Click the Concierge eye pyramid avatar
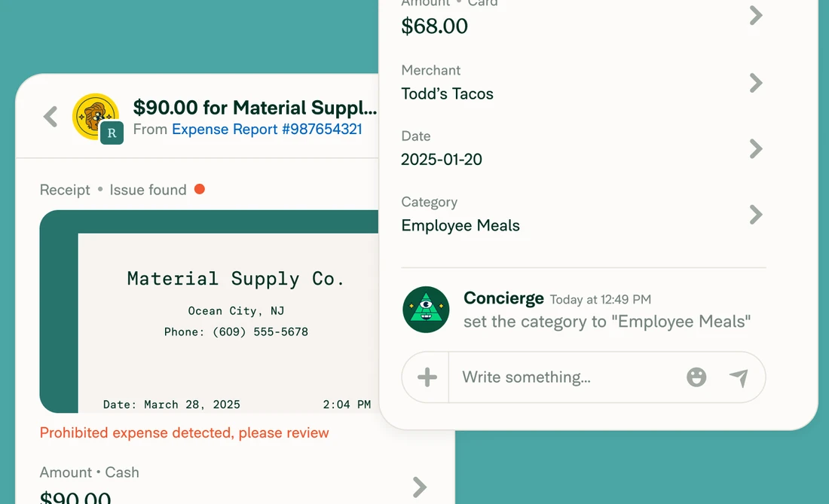This screenshot has width=829, height=504. 426,310
